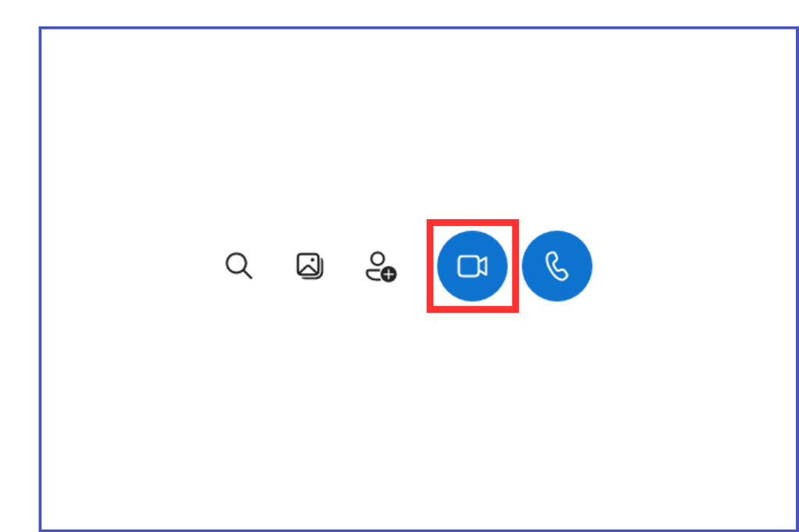Select the stacked pictures gallery icon
Screen dimensions: 799x532
310,266
